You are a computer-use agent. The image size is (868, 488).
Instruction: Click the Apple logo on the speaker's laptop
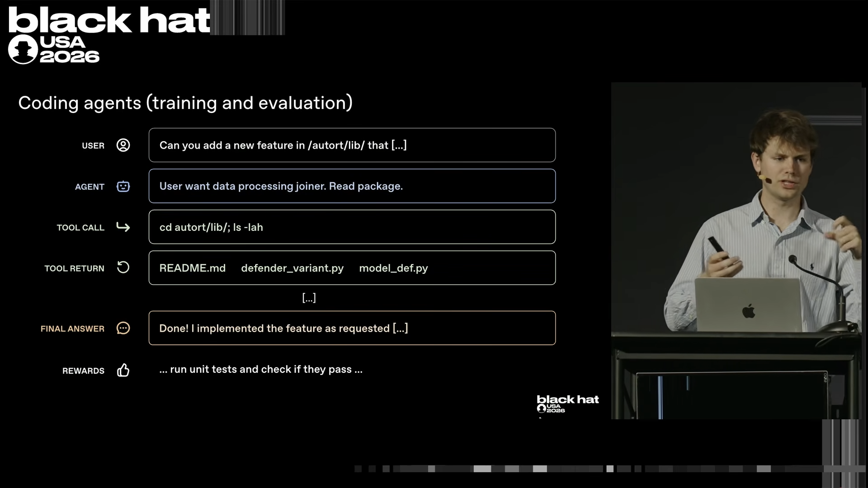point(749,311)
